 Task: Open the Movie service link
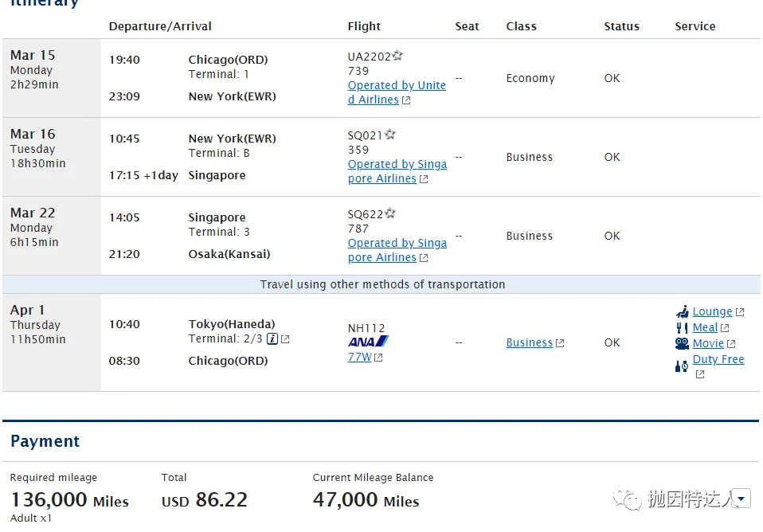click(708, 343)
